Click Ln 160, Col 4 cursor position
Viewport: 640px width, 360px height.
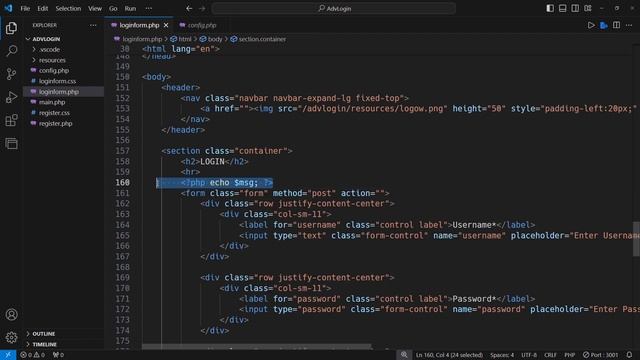[x=449, y=355]
